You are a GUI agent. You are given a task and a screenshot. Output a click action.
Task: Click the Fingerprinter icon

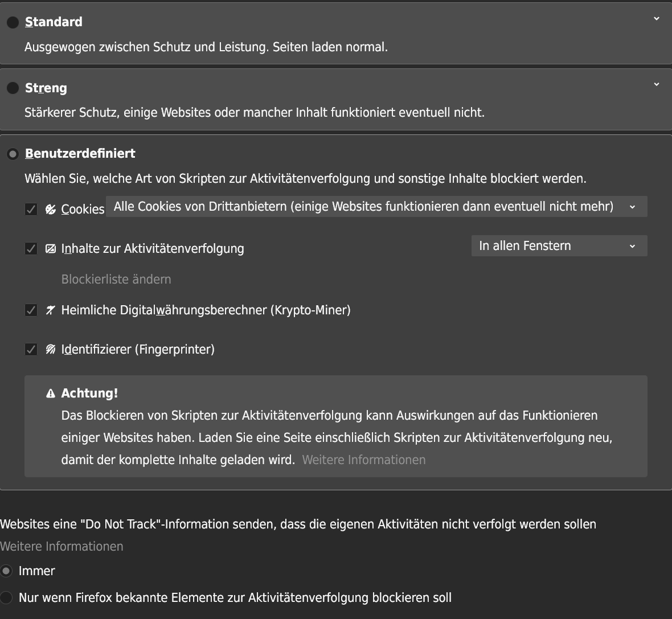pyautogui.click(x=51, y=350)
